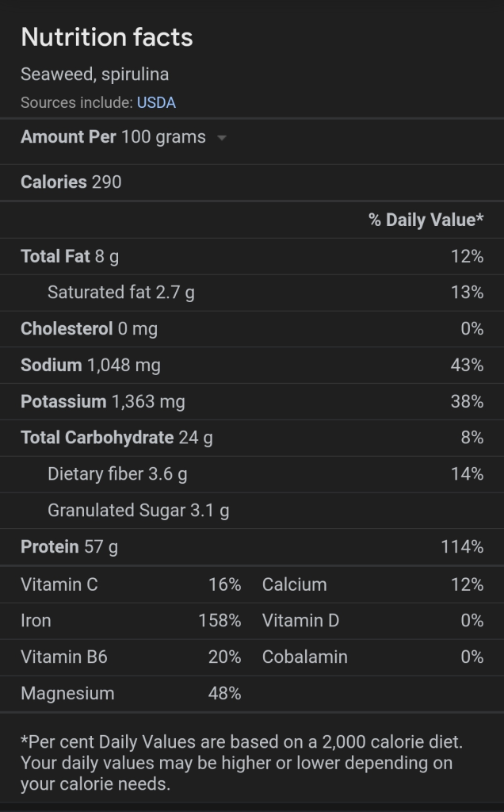Select the Protein 57 g row label
Screen dimensions: 504x812
click(x=69, y=547)
